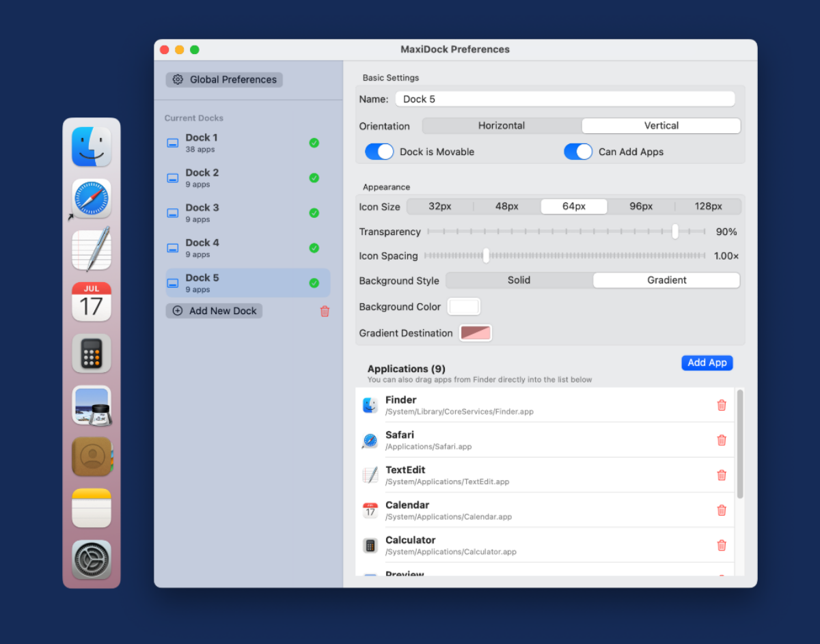
Task: Open Calendar icon showing JUL 17
Action: 92,302
